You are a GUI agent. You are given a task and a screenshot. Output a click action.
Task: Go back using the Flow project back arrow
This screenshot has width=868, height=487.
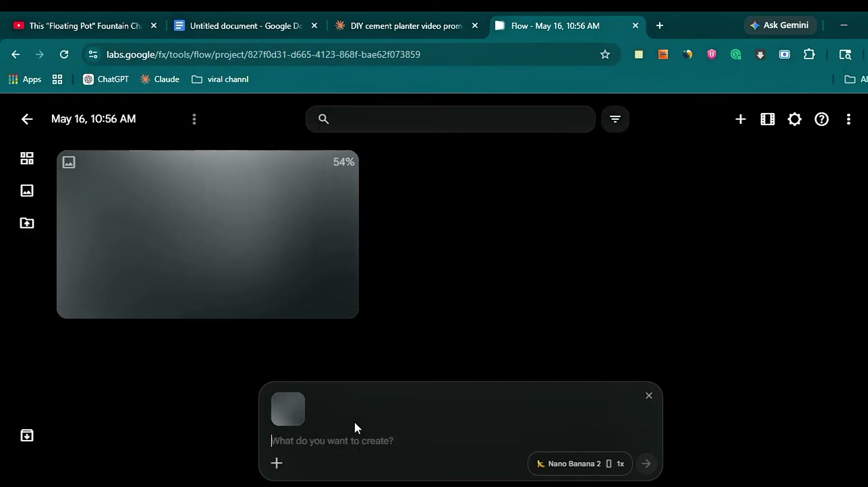point(27,119)
